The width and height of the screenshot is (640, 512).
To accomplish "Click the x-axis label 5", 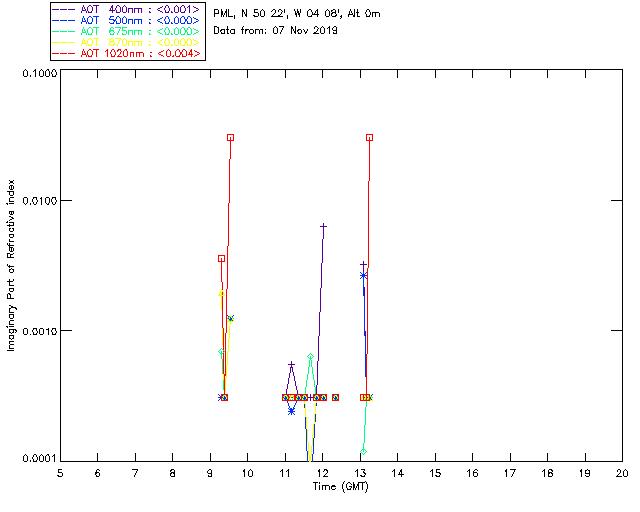I will coord(60,473).
